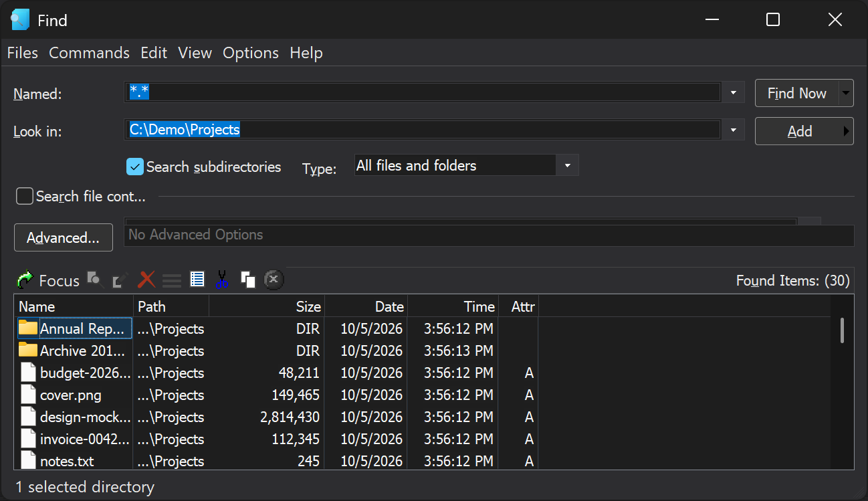This screenshot has height=501, width=868.
Task: Click the grey horizontal lines toolbar icon
Action: (172, 280)
